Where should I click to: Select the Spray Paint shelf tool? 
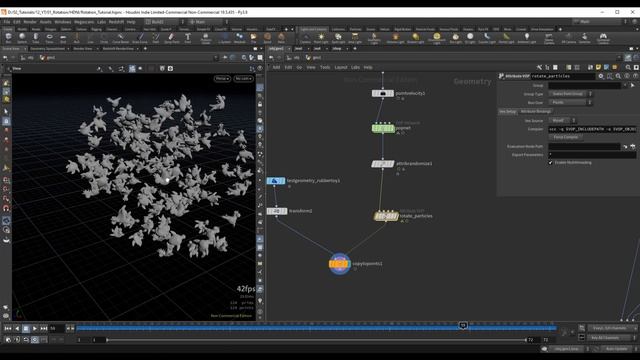click(x=171, y=38)
